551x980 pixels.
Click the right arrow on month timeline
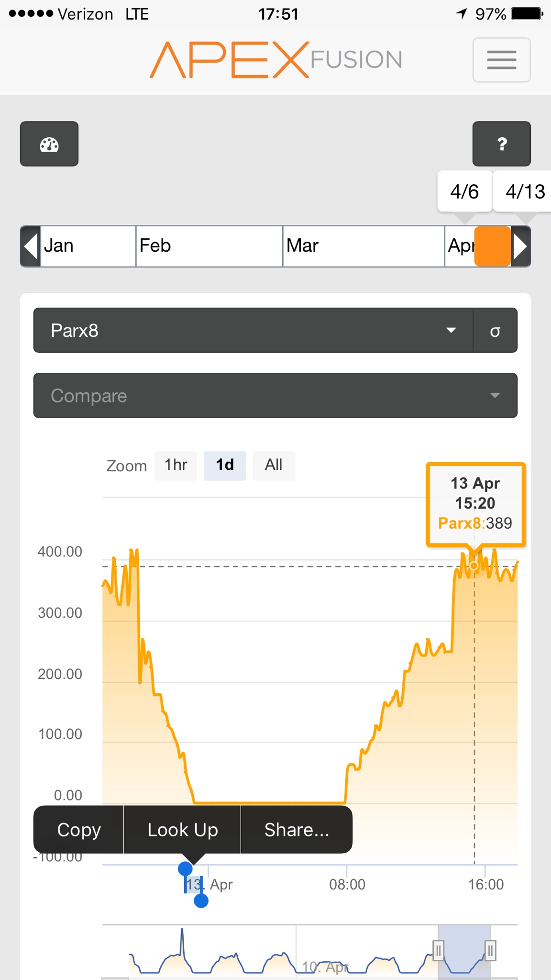(x=520, y=246)
